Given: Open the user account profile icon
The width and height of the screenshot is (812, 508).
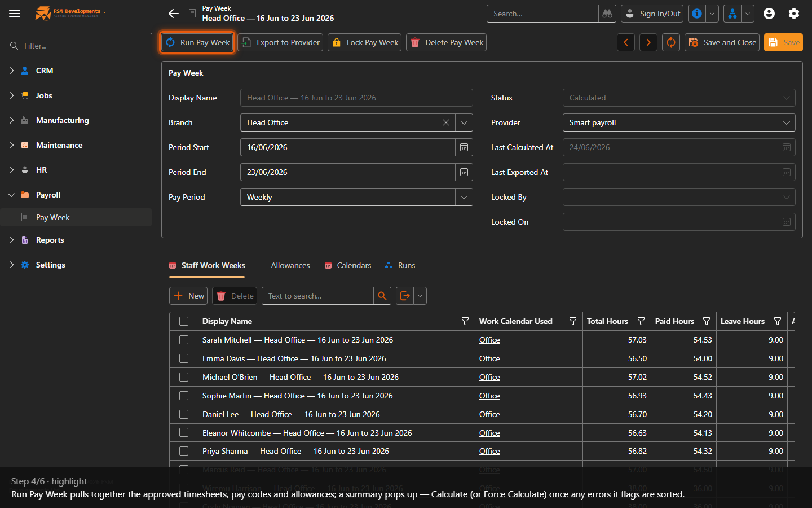Looking at the screenshot, I should (769, 14).
